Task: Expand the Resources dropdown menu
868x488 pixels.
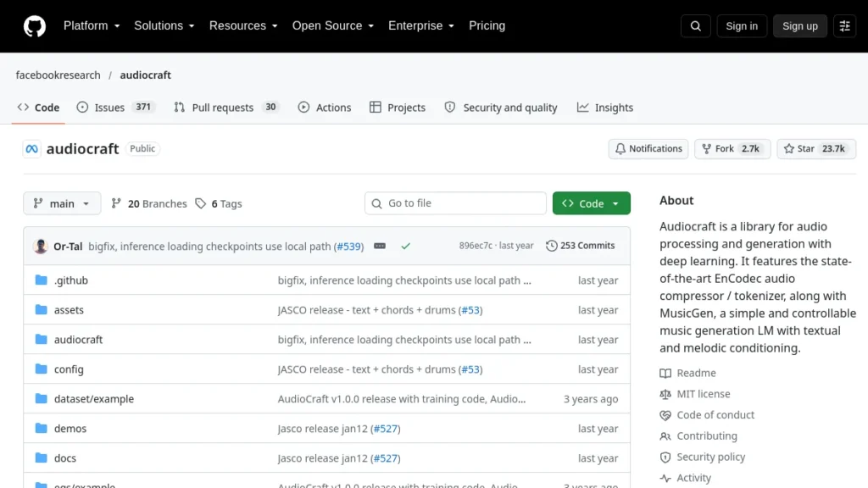Action: coord(243,26)
